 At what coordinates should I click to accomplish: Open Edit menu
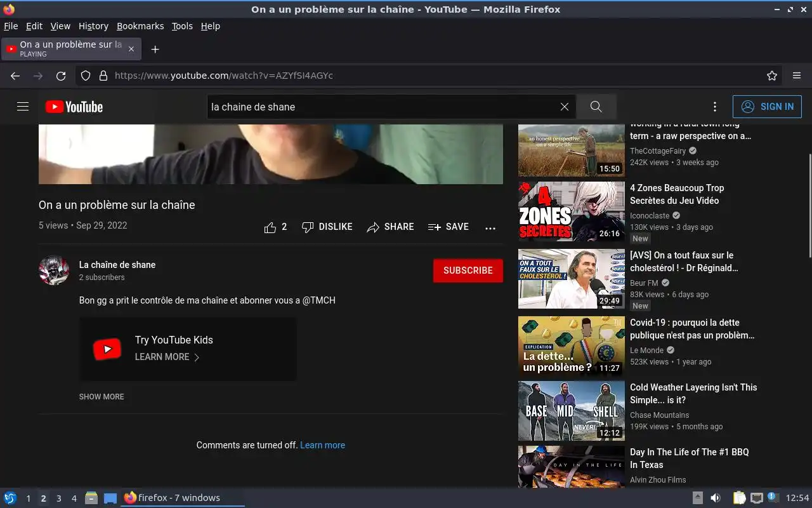34,26
